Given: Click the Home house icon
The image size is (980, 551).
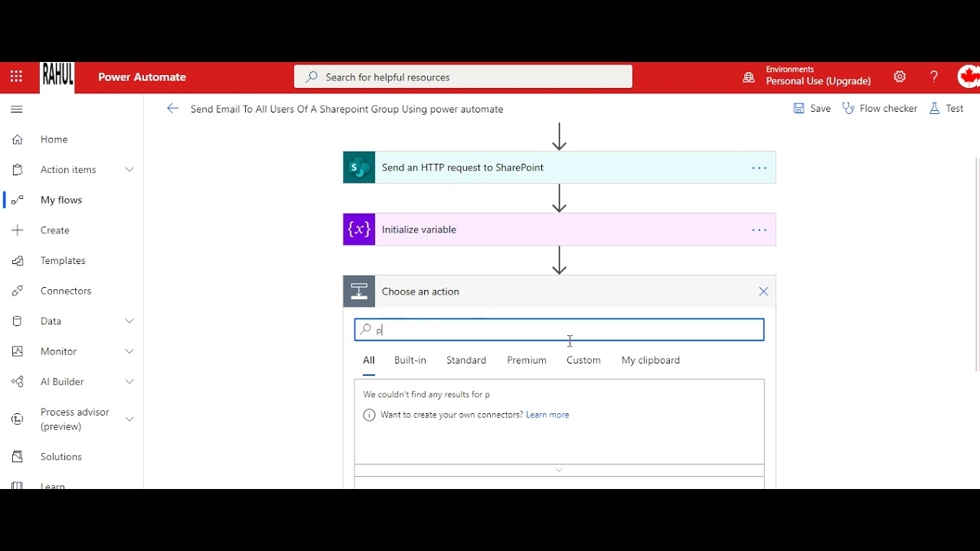Looking at the screenshot, I should click(18, 139).
